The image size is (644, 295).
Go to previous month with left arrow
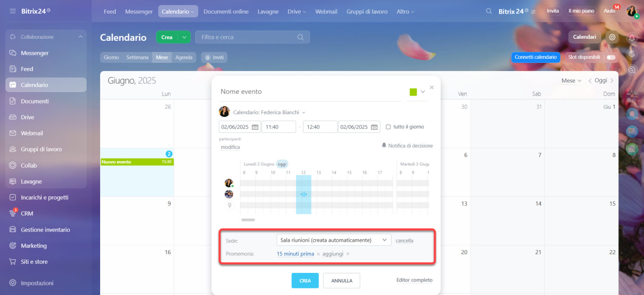point(590,81)
